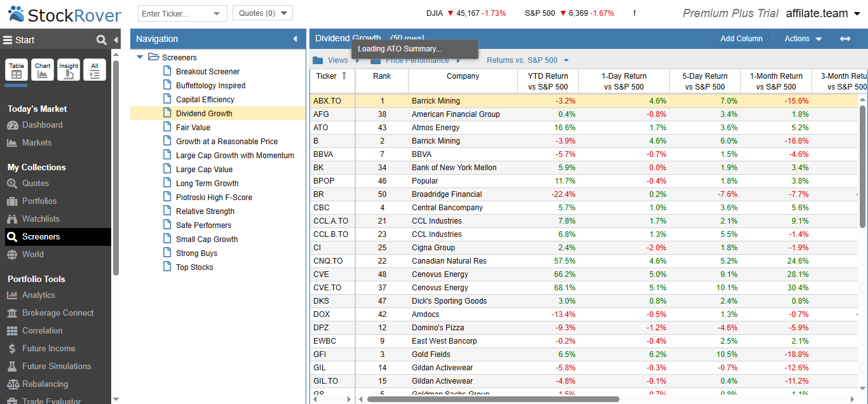
Task: Open the Insight panel icon
Action: click(x=69, y=70)
